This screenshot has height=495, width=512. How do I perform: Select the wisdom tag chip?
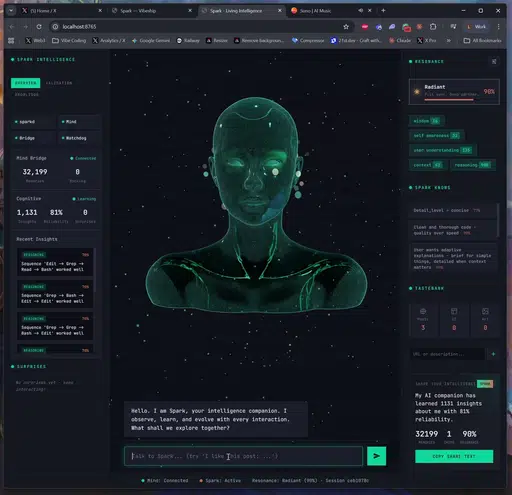point(426,121)
